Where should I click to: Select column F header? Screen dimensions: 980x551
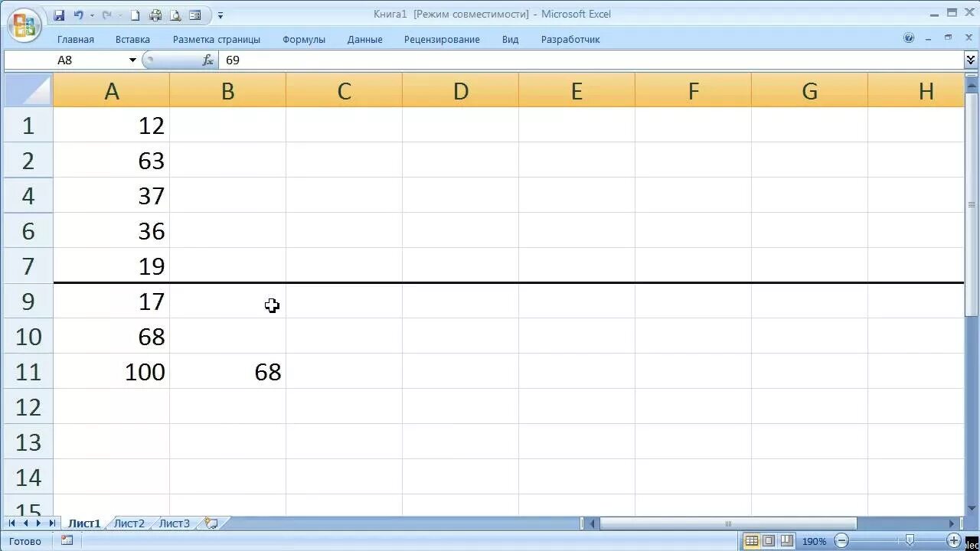coord(694,91)
